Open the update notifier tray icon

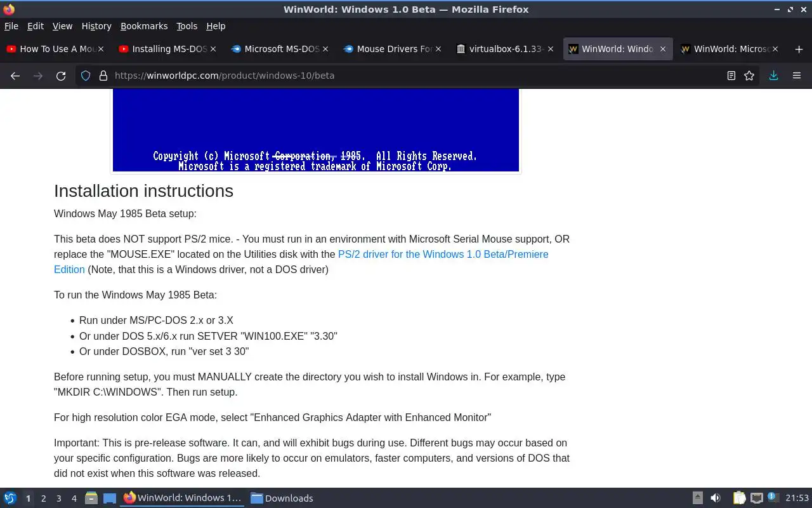click(773, 497)
